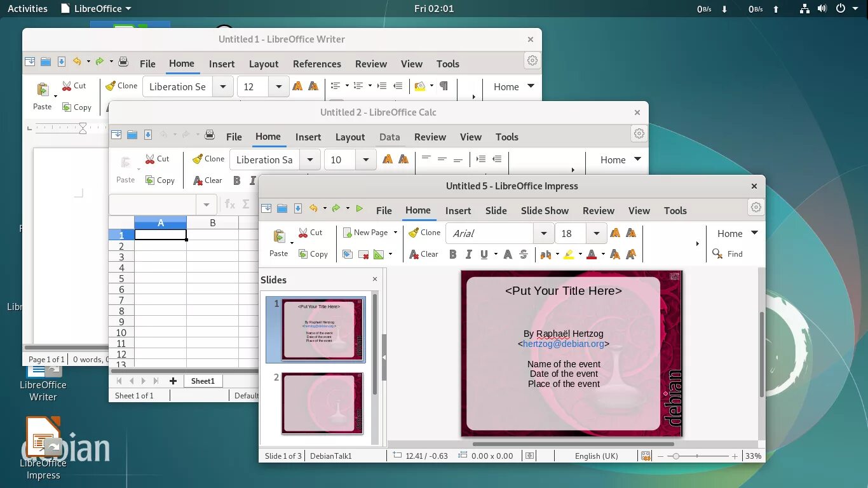Click the Sum sigma icon in Calc
Screen dimensions: 868x488
click(x=246, y=205)
